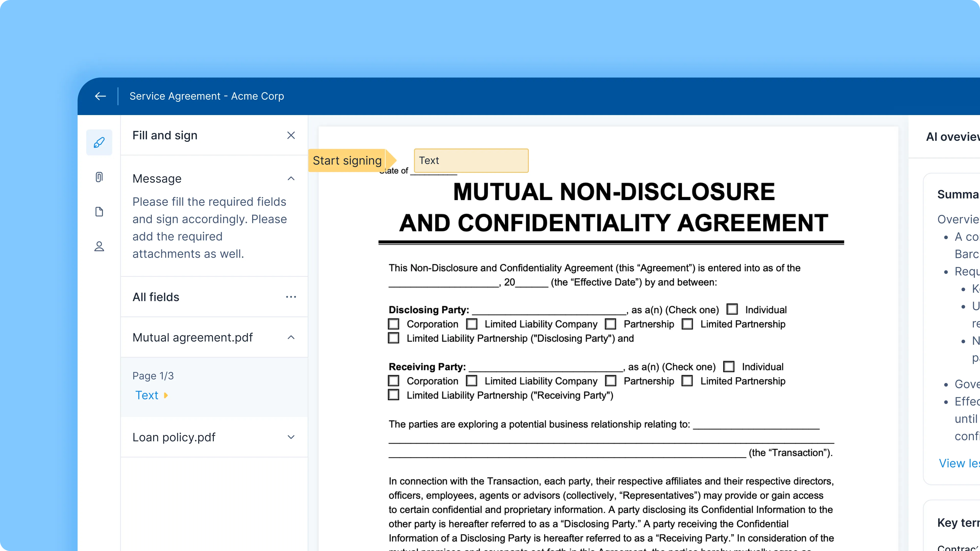This screenshot has height=551, width=980.
Task: Check Individual box for Disclosing Party
Action: tap(732, 309)
